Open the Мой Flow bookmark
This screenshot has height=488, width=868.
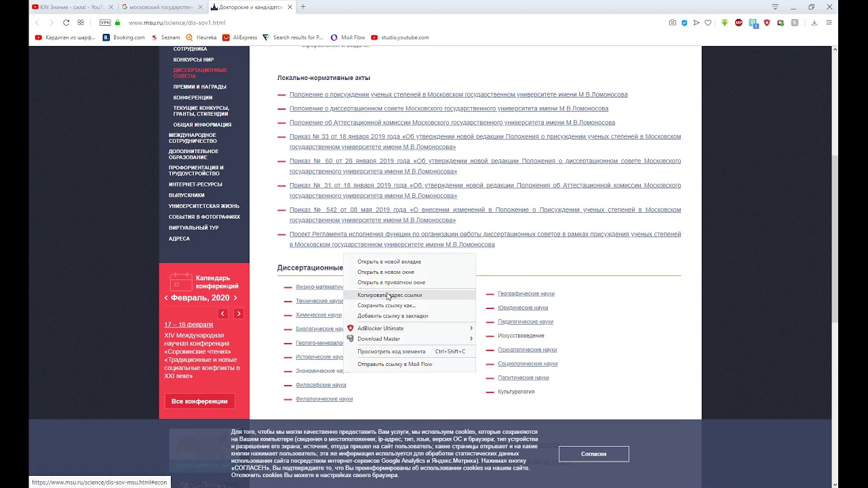click(x=348, y=37)
